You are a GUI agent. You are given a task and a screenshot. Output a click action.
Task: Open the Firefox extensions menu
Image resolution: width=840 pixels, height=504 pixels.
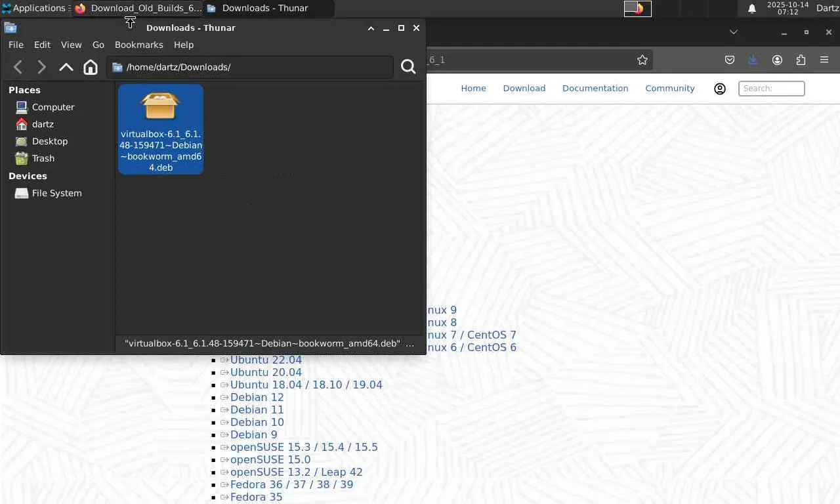pos(801,60)
